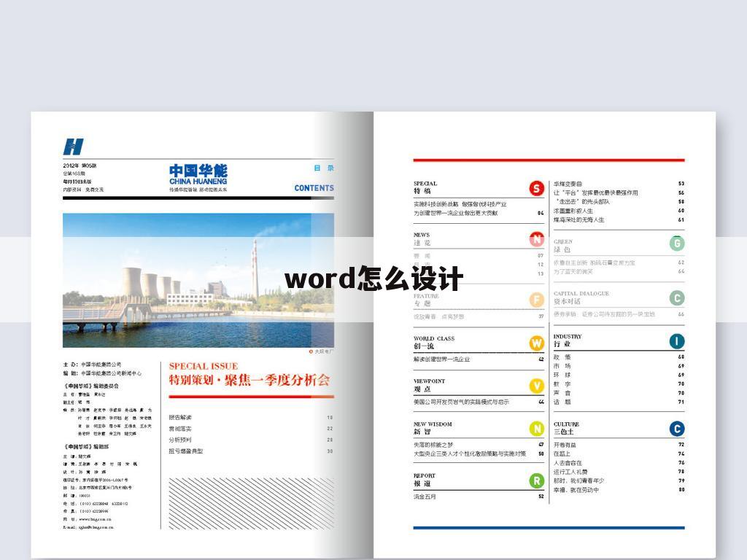The image size is (747, 560).
Task: Click the '那时, 我们青春年少' article
Action: tap(578, 481)
